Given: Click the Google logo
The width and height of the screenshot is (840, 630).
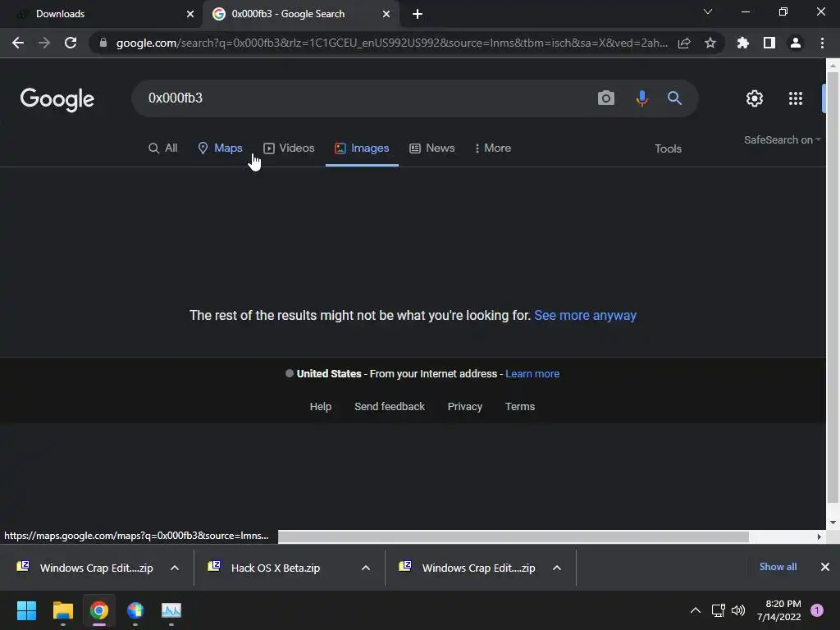Looking at the screenshot, I should coord(57,99).
